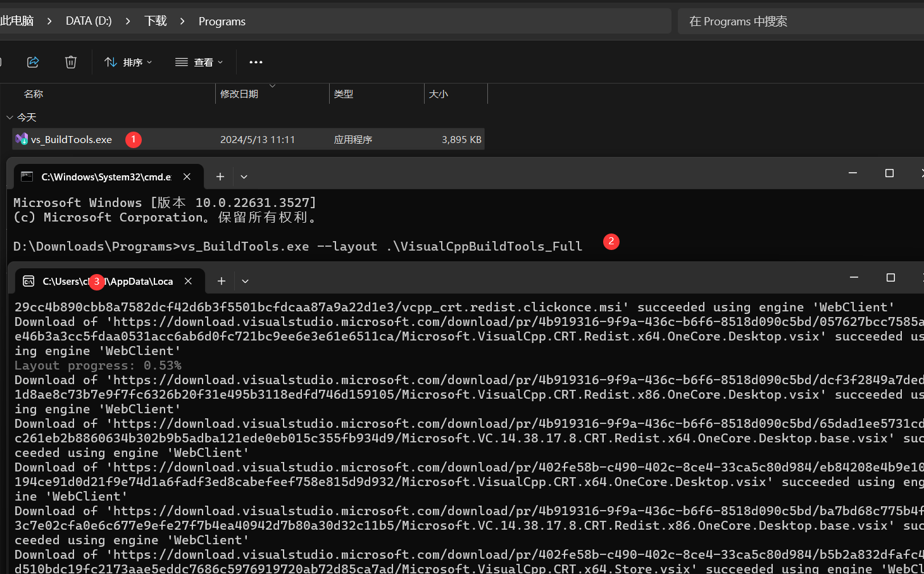924x574 pixels.
Task: Click the 应用程序 type cell
Action: 353,139
